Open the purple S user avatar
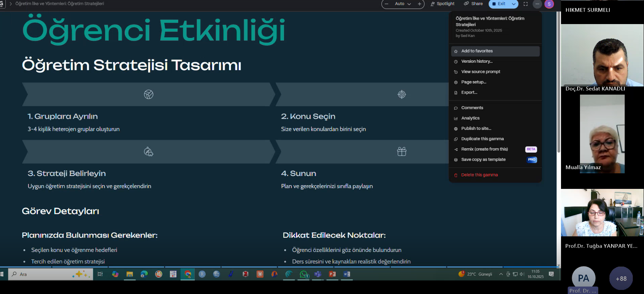Screen dimensions: 644x294 549,4
